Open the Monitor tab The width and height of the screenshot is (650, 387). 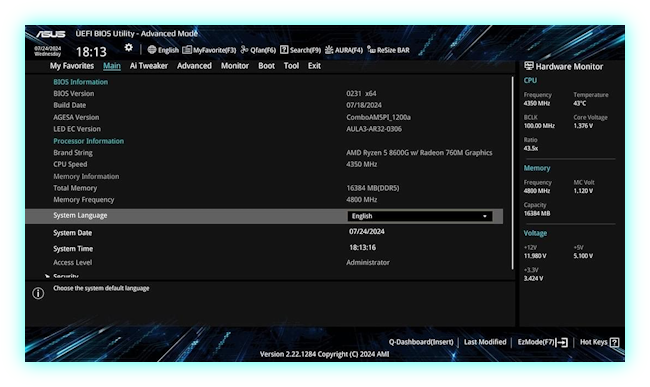click(x=235, y=66)
